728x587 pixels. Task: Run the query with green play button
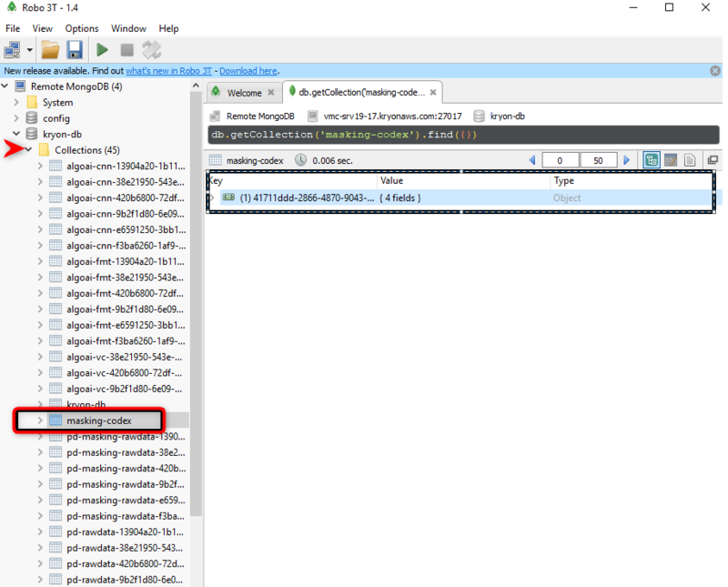(x=102, y=50)
